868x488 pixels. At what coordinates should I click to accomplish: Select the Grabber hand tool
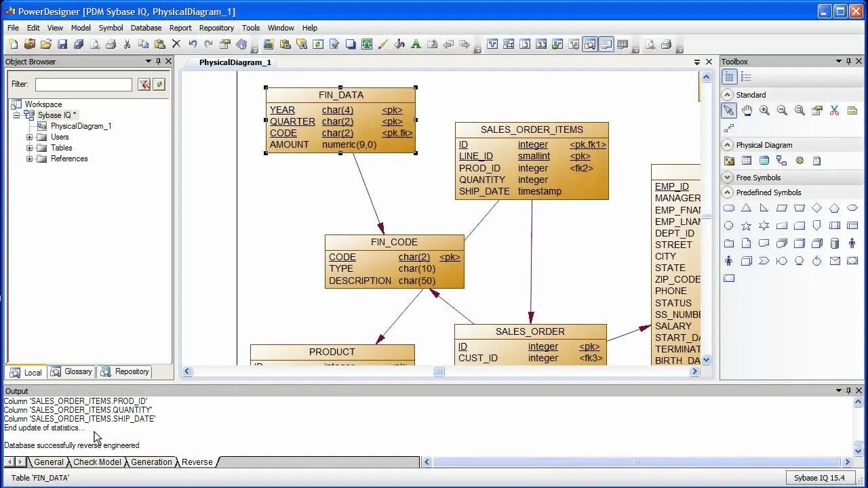[x=747, y=110]
